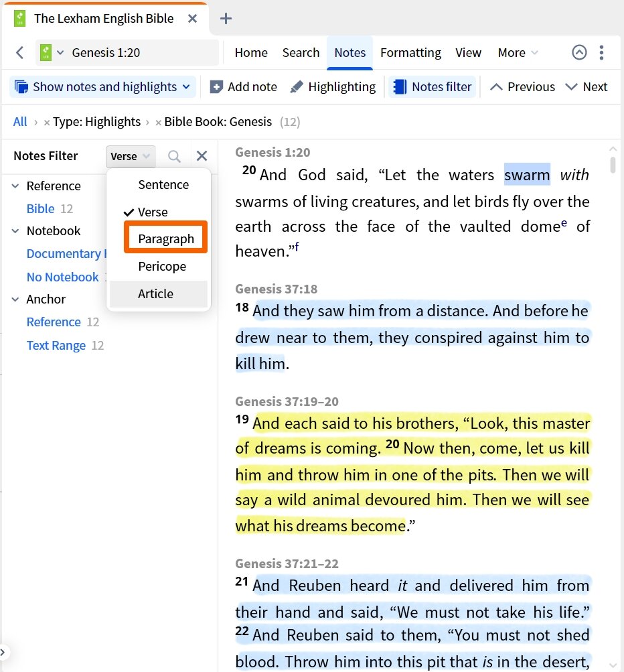Remove the Type: Highlights filter
This screenshot has height=672, width=624.
(x=47, y=123)
